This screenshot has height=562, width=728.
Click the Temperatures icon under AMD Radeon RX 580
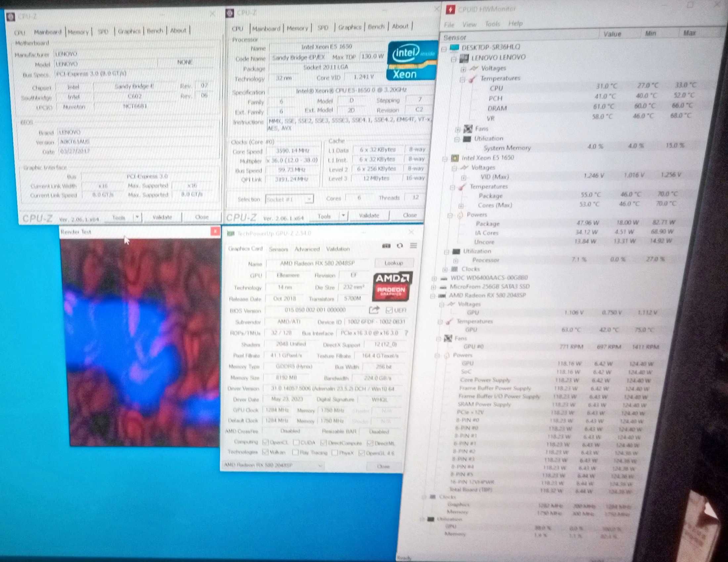tap(449, 321)
